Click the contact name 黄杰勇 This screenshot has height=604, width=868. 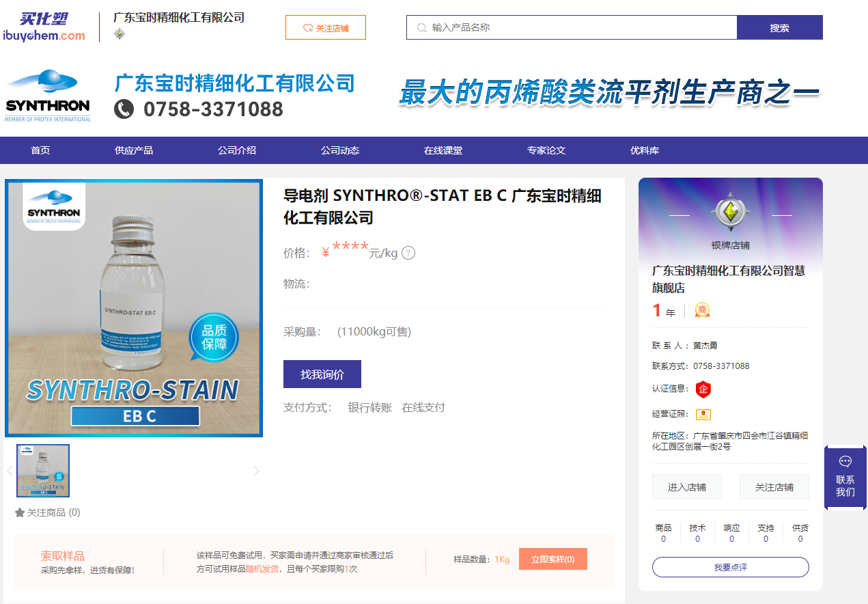point(705,346)
